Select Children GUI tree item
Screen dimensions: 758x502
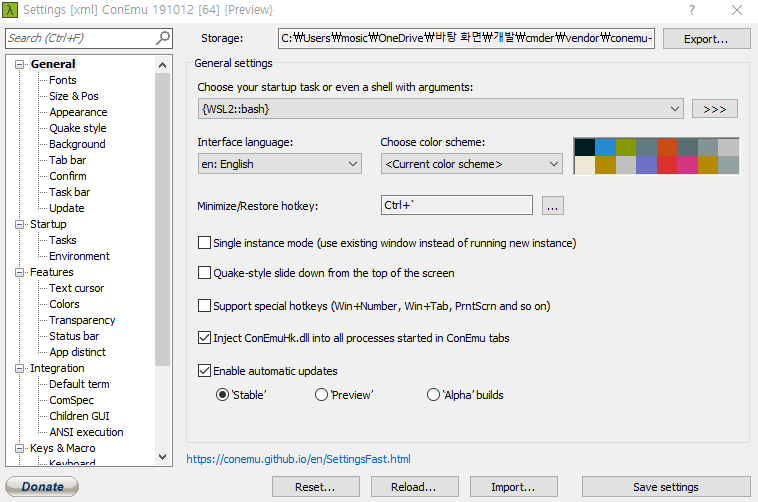(x=79, y=416)
